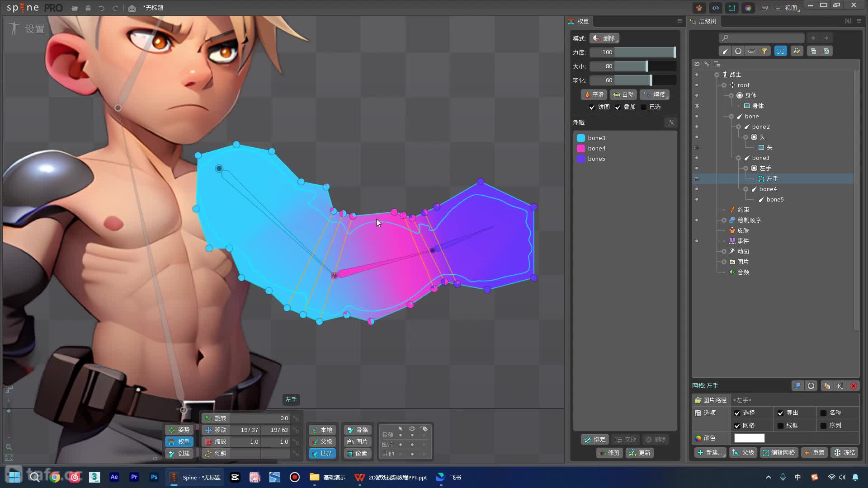
Task: Toggle auto-center selection icon in tree
Action: (781, 51)
